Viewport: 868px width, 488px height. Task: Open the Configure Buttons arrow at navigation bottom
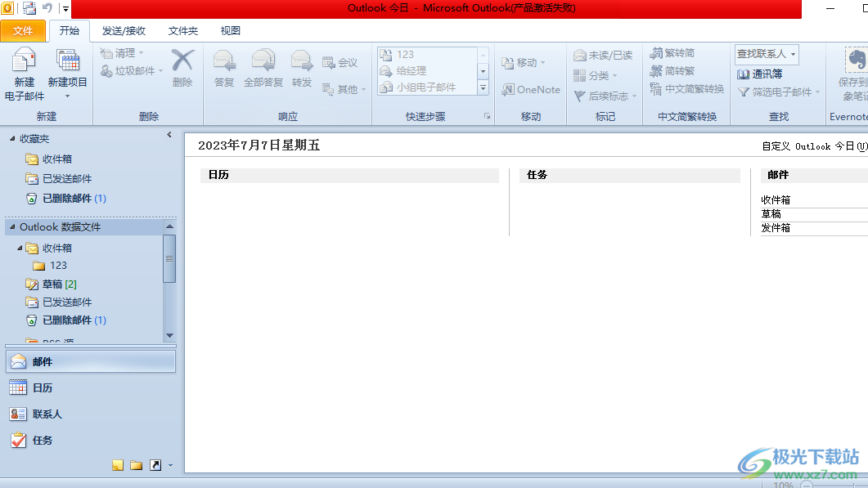(x=170, y=465)
